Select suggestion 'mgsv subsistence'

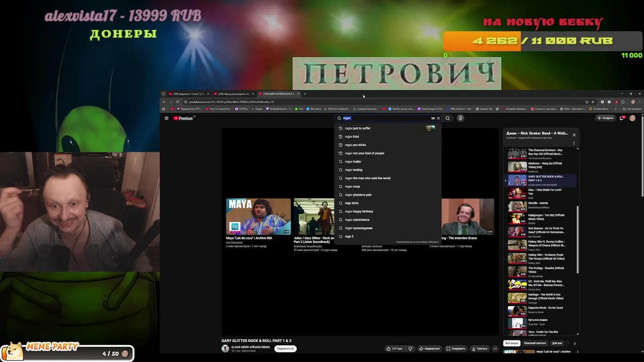387,220
